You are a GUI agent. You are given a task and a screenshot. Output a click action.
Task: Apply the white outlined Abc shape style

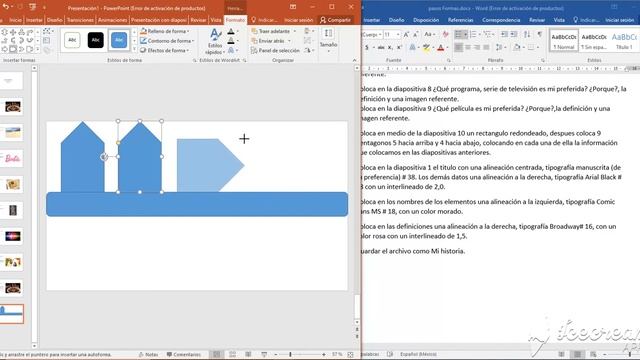(72, 40)
